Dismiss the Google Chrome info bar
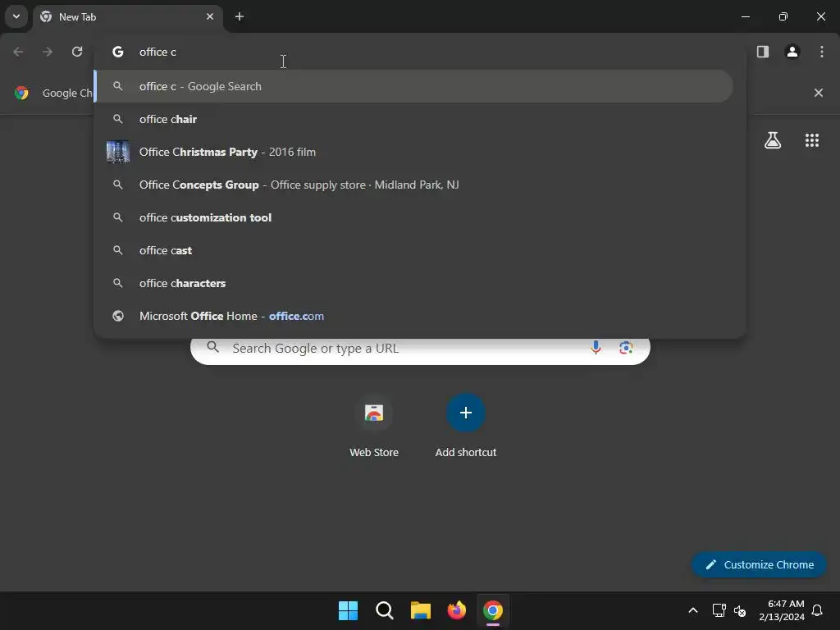840x630 pixels. tap(819, 93)
